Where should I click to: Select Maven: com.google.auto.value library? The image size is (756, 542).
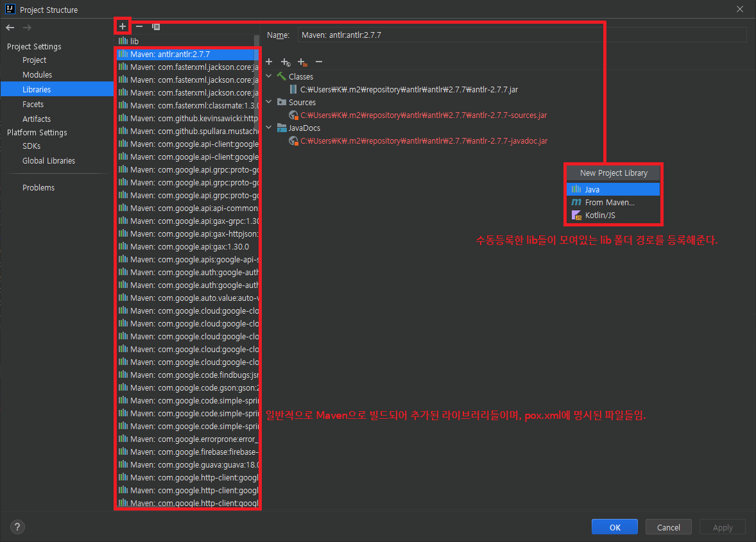(187, 298)
